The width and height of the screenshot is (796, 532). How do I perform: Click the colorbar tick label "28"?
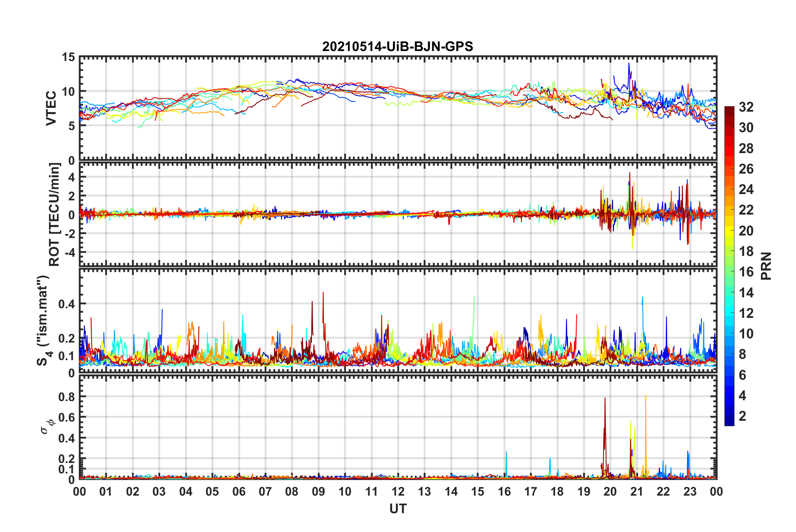[x=746, y=148]
